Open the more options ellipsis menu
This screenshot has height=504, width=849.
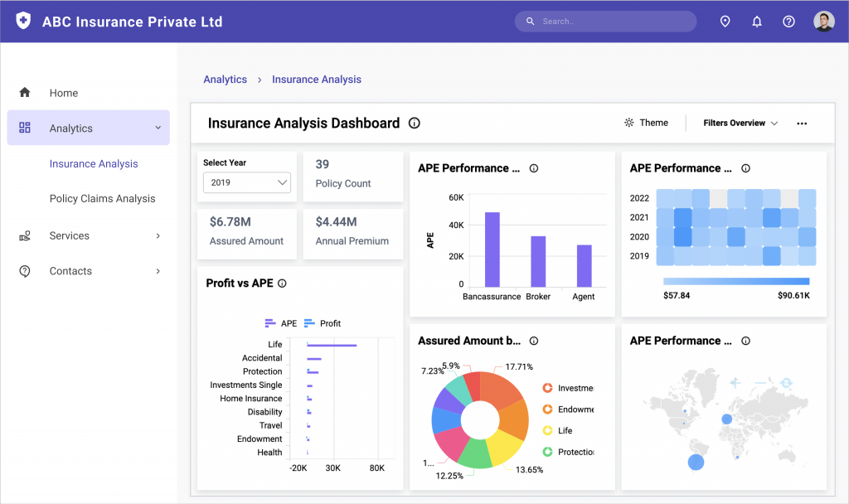coord(801,123)
